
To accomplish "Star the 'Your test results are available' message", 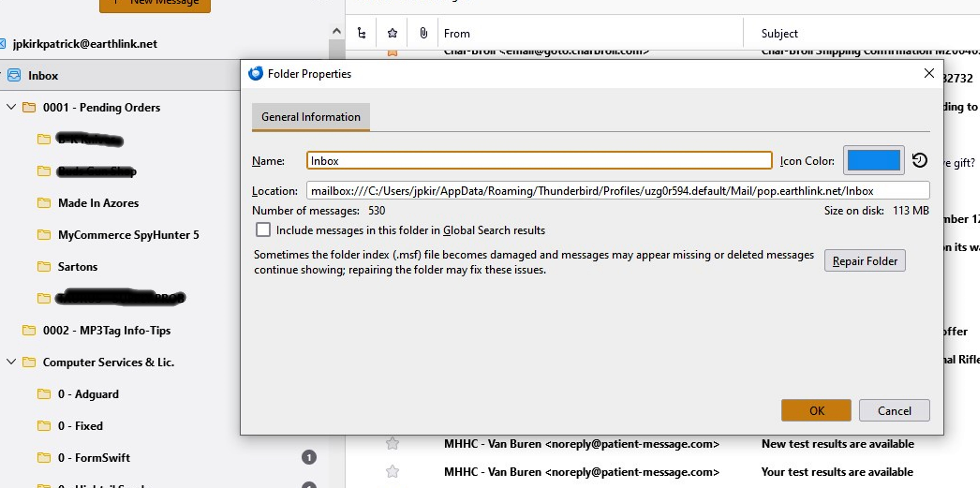I will tap(392, 472).
